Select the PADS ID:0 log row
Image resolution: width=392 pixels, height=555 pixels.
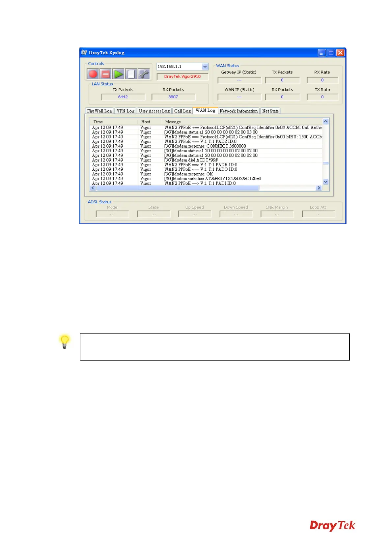point(206,141)
